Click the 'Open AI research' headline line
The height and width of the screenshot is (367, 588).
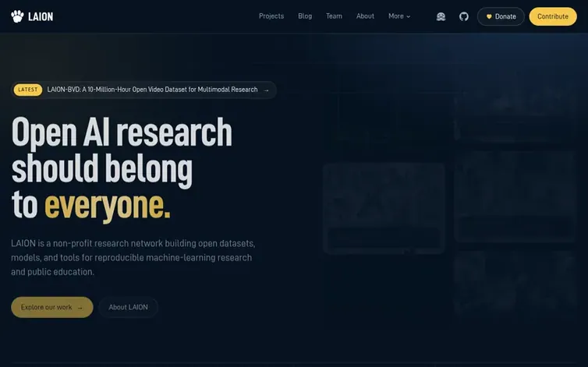pyautogui.click(x=122, y=132)
